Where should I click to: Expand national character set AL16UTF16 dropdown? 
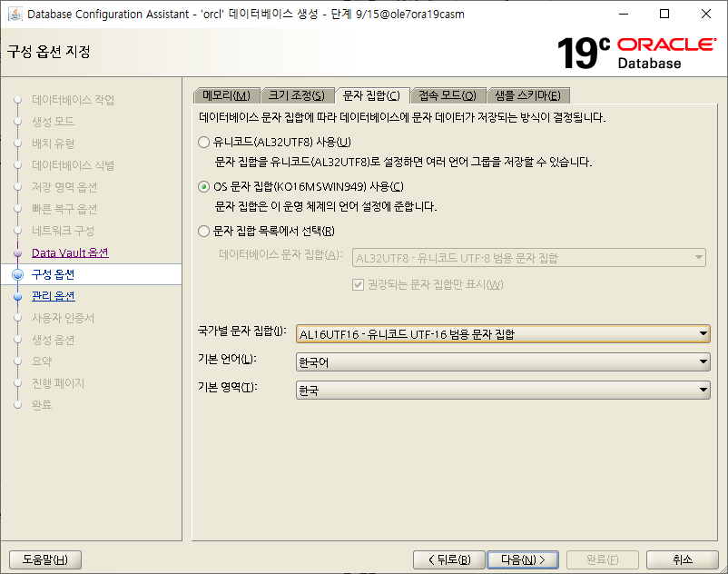[503, 334]
